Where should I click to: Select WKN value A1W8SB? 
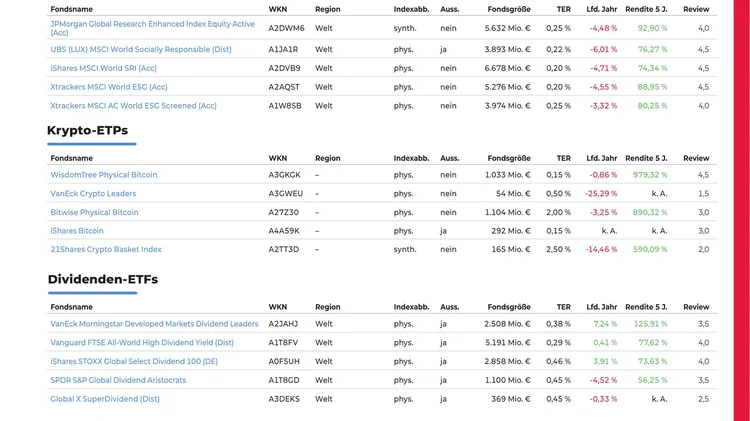pyautogui.click(x=285, y=106)
